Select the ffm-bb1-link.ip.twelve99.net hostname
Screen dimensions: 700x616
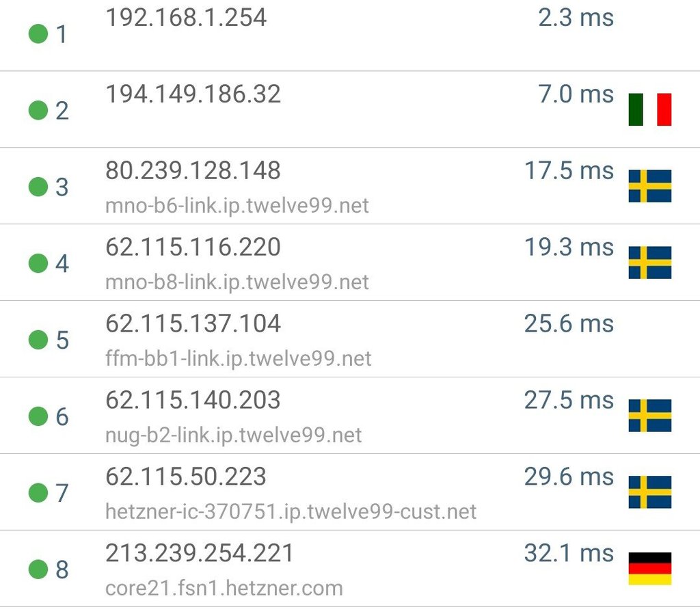click(239, 358)
